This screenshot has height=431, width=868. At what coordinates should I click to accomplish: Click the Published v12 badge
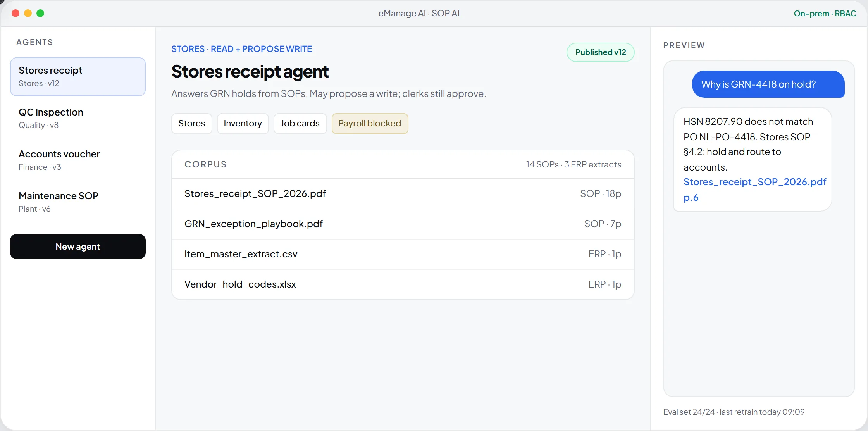tap(600, 52)
